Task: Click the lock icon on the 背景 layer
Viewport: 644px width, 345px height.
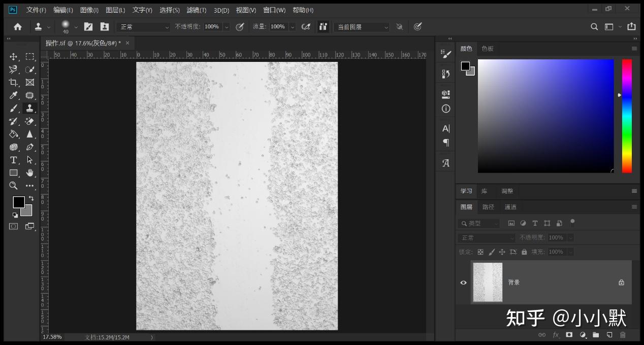Action: tap(621, 283)
